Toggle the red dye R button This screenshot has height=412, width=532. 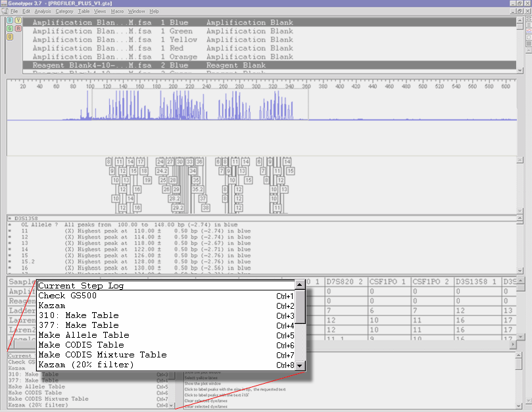click(x=18, y=28)
